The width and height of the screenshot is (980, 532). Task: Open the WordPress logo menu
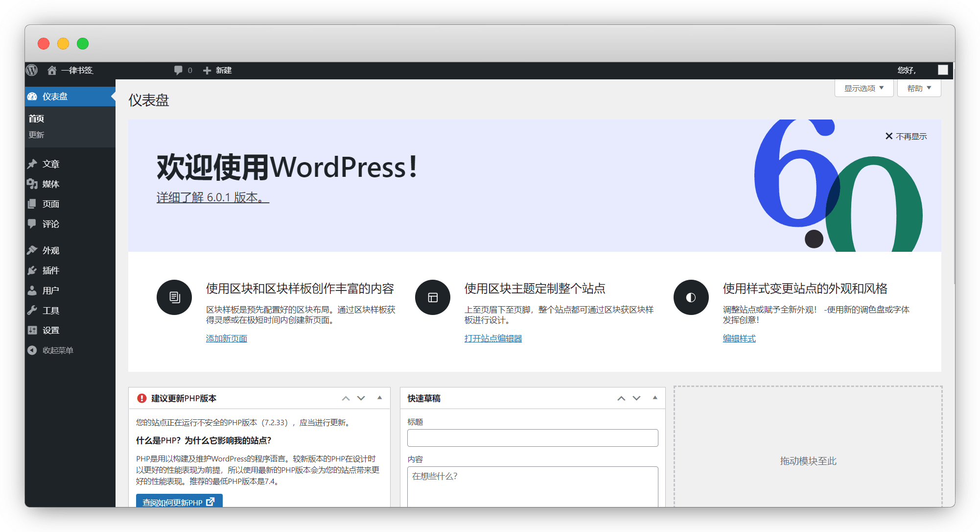click(32, 70)
